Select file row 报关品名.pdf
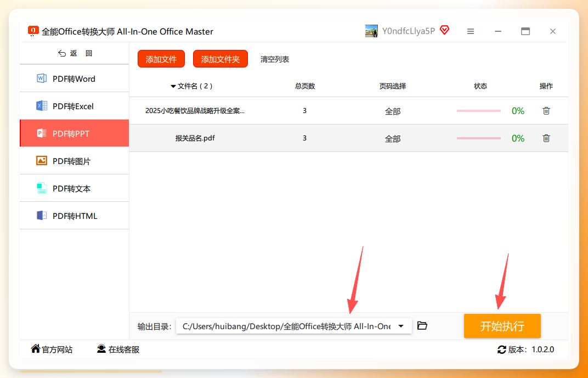Screen dimensions: 588x378 tap(349, 138)
